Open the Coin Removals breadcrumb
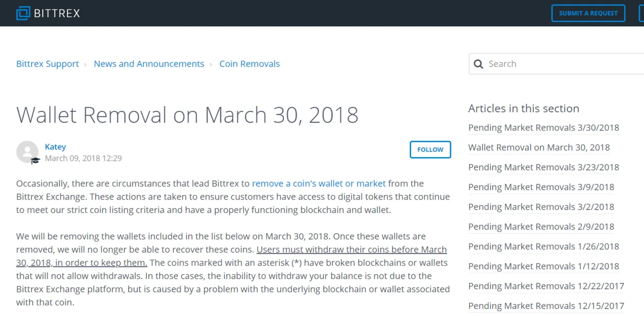Viewport: 644px width, 316px height. [250, 64]
